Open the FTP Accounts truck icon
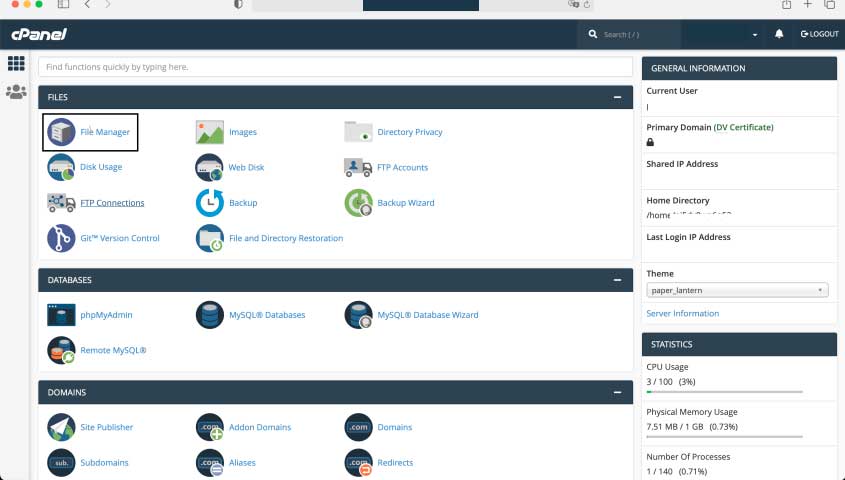 click(x=358, y=168)
